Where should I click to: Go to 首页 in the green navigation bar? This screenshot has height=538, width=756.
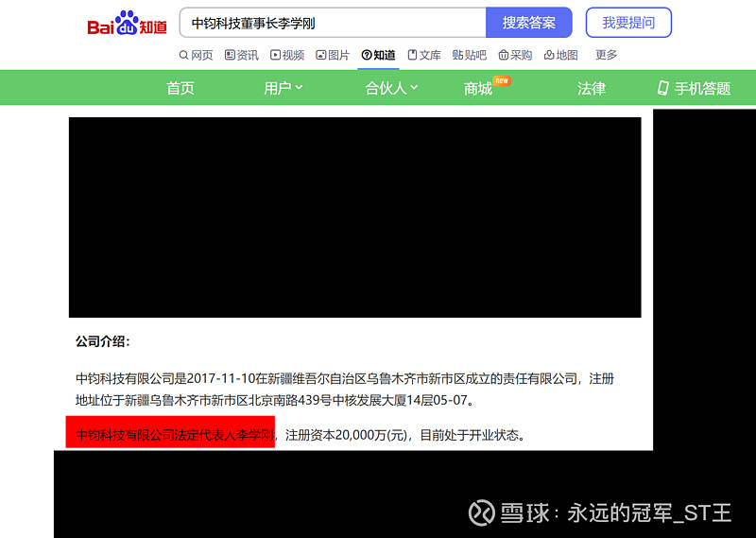(180, 88)
